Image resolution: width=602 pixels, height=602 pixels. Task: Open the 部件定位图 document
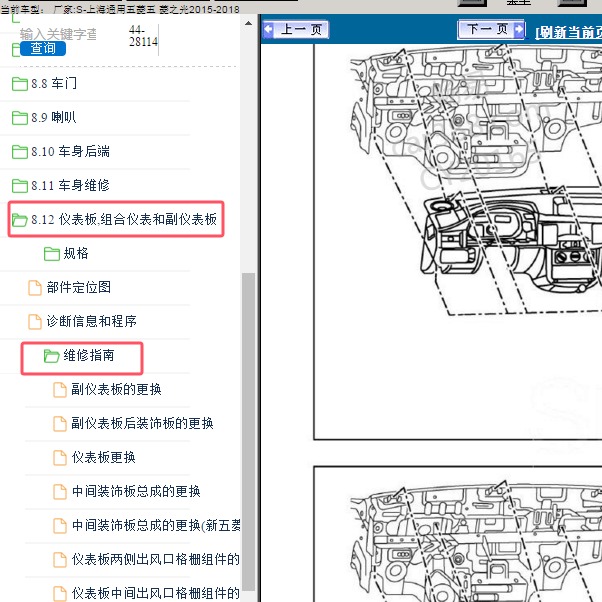click(x=79, y=287)
